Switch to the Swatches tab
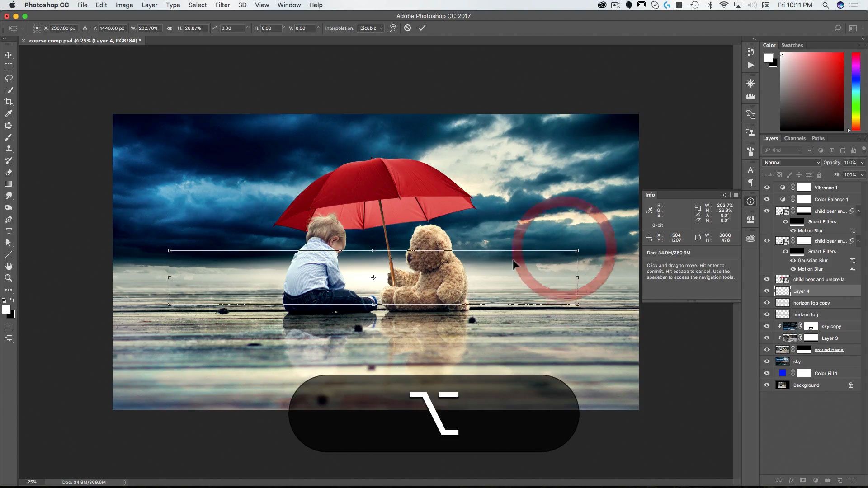The width and height of the screenshot is (868, 488). [792, 45]
